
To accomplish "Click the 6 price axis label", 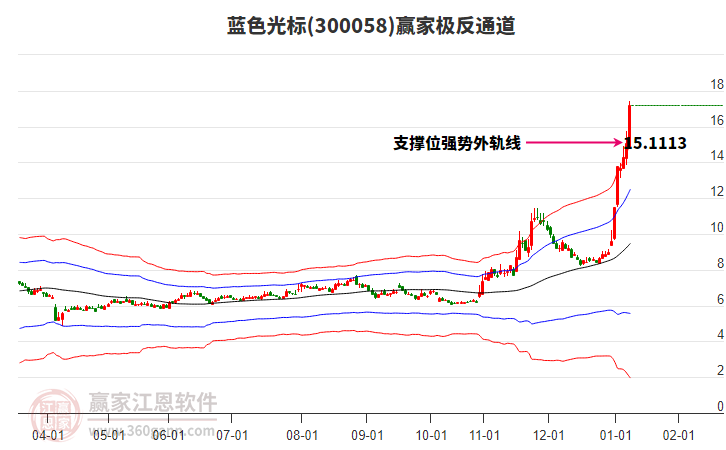I will 720,300.
